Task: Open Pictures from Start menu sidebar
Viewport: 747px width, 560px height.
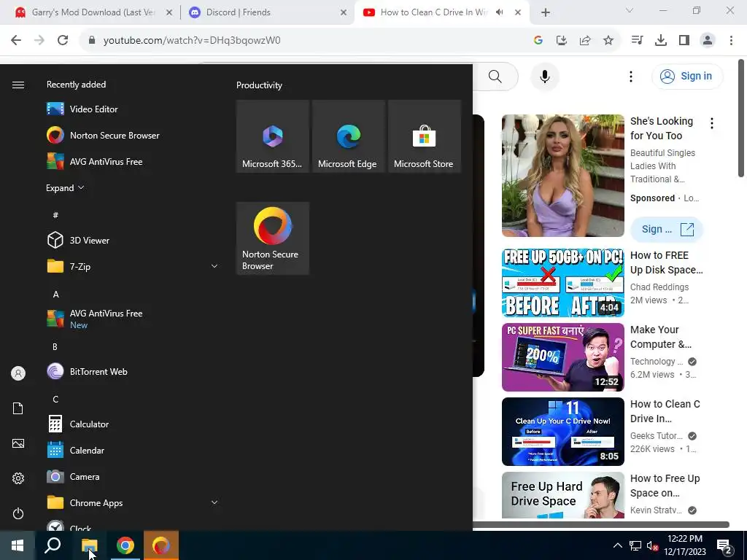Action: (x=18, y=443)
